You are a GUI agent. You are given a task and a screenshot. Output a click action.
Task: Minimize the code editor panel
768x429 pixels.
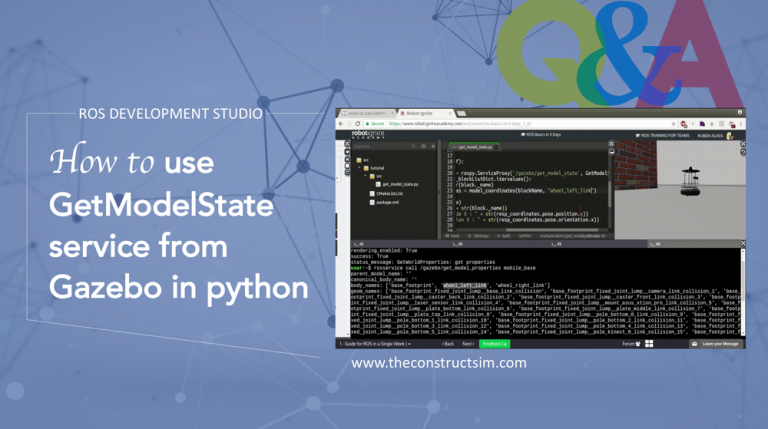[x=612, y=152]
